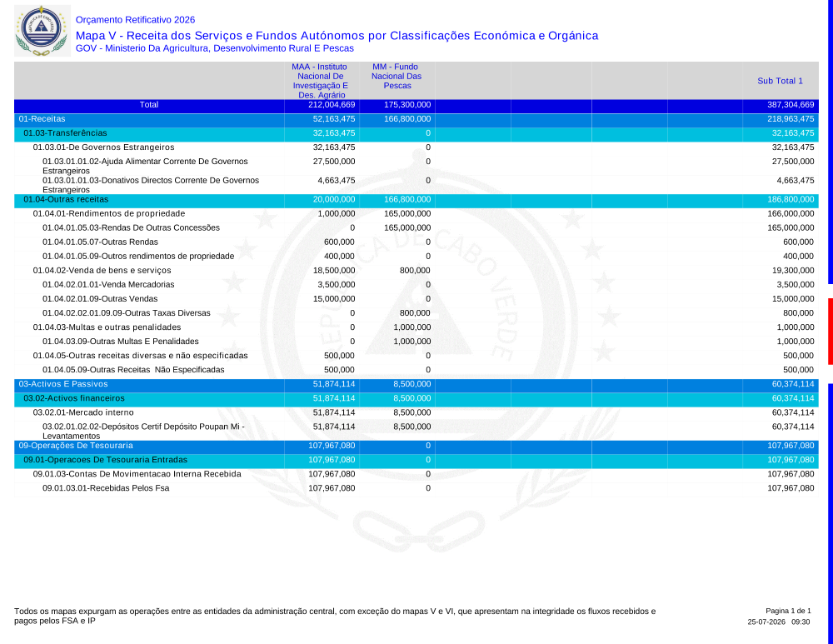Click the date stamp 25-07-2026 09:30
The image size is (833, 644).
[779, 622]
